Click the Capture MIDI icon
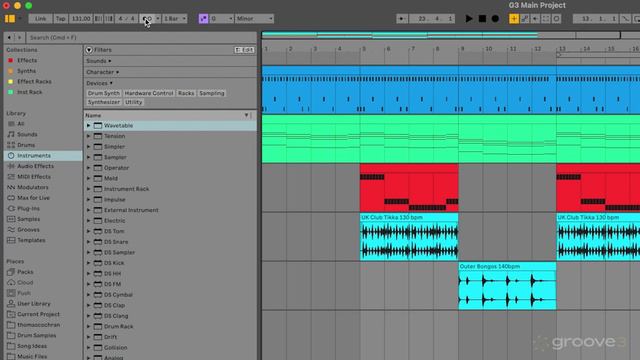The width and height of the screenshot is (640, 360). coord(546,18)
